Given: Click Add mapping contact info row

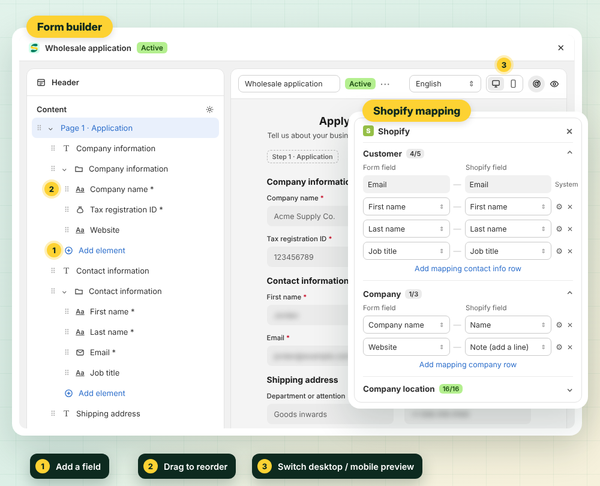Looking at the screenshot, I should pos(468,269).
